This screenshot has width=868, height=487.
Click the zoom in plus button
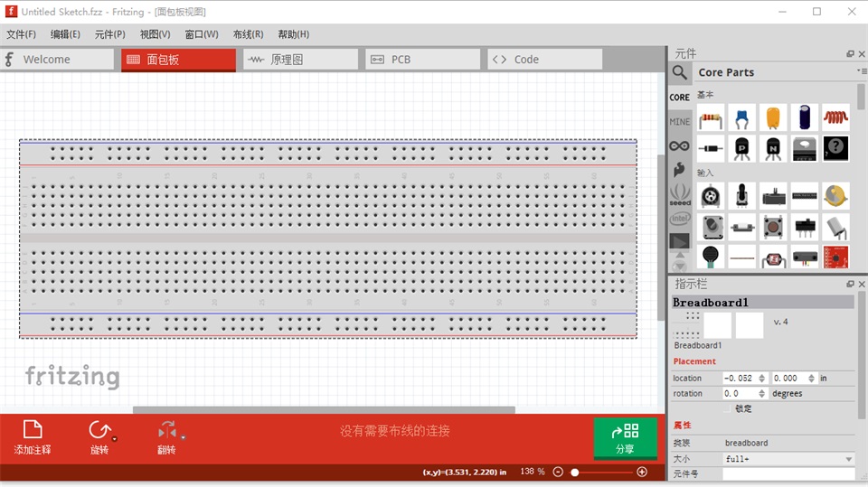(642, 472)
